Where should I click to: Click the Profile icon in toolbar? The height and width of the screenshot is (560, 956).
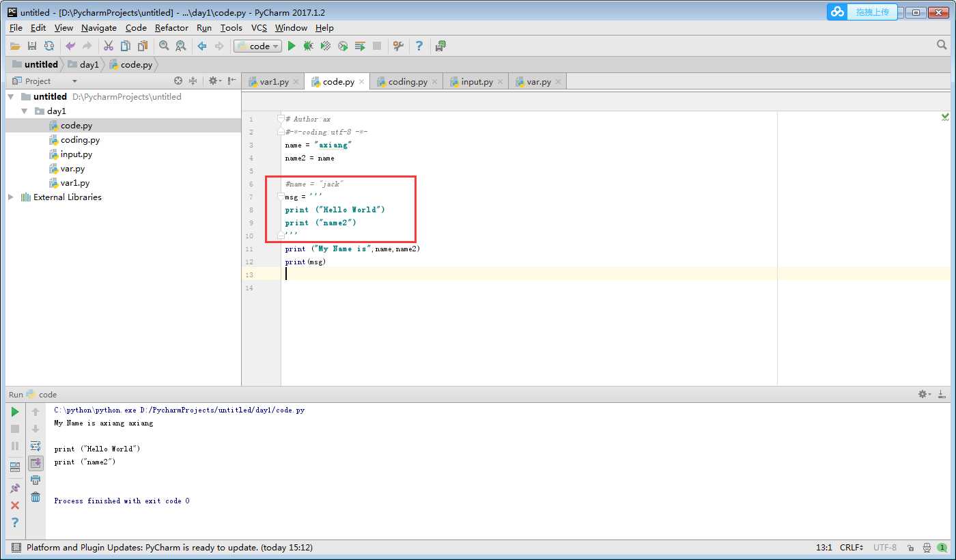[343, 46]
